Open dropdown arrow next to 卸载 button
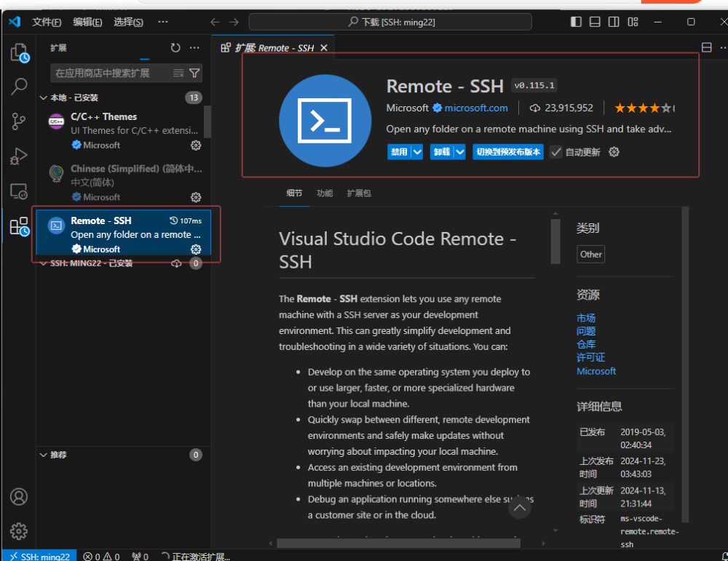The image size is (728, 561). (460, 152)
